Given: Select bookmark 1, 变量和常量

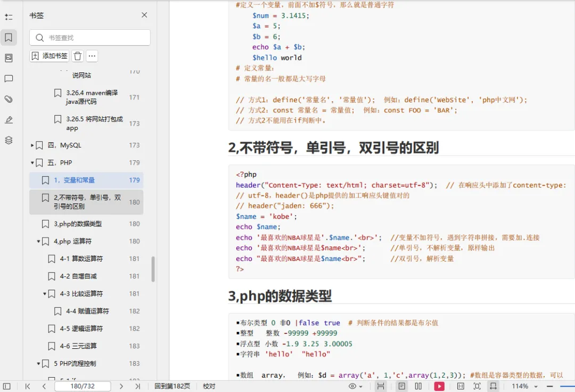Looking at the screenshot, I should point(86,180).
